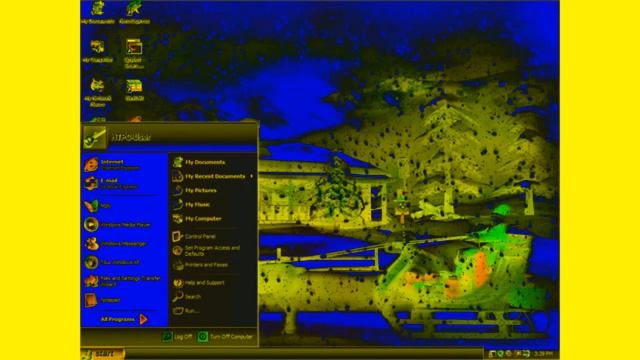Click the Log Off button
The width and height of the screenshot is (640, 360).
pyautogui.click(x=177, y=337)
